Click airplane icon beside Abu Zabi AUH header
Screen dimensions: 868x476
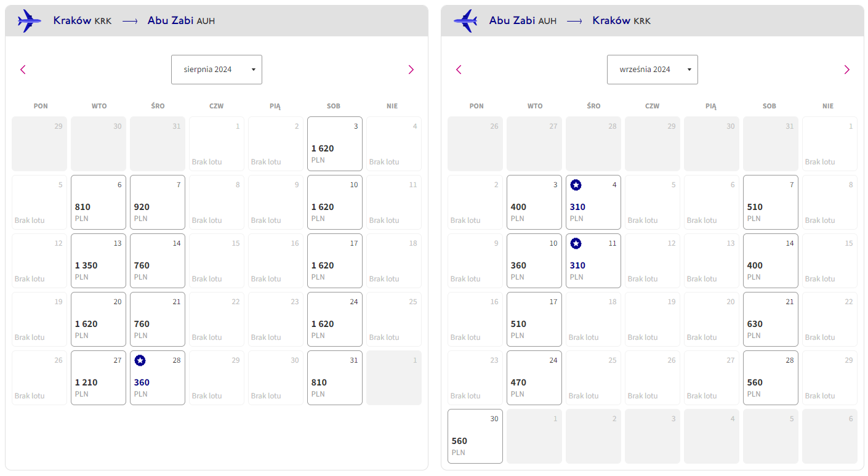pos(465,21)
